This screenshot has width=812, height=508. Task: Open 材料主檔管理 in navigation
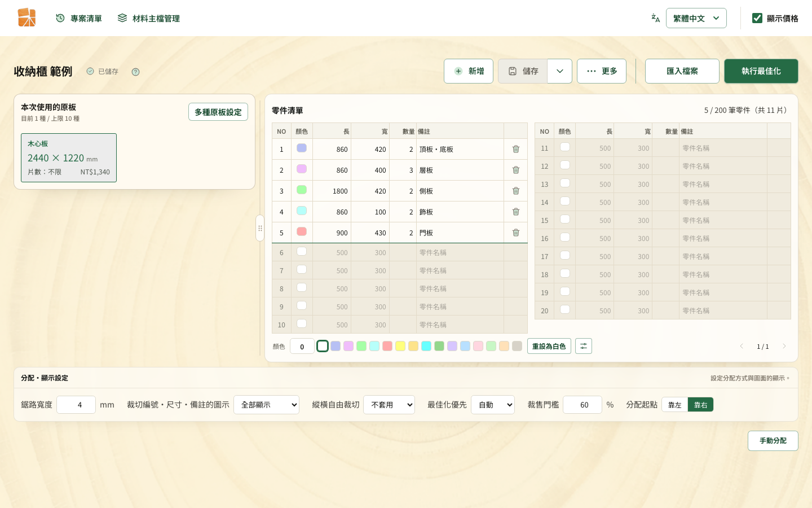(149, 19)
